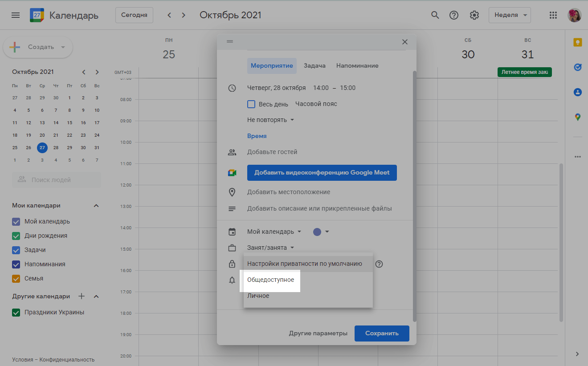This screenshot has width=588, height=366.
Task: Open the main hamburger menu
Action: [16, 15]
